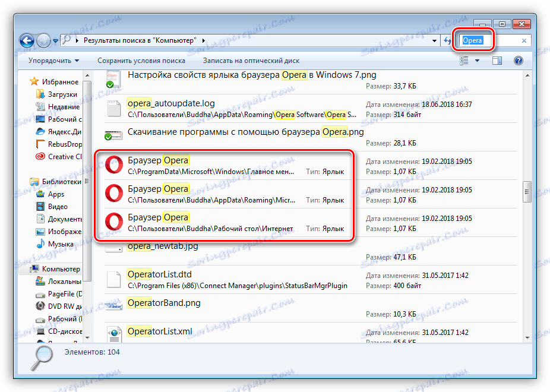Viewport: 550px width, 392px height.
Task: Click navigation pane scroll up arrow
Action: coord(87,75)
